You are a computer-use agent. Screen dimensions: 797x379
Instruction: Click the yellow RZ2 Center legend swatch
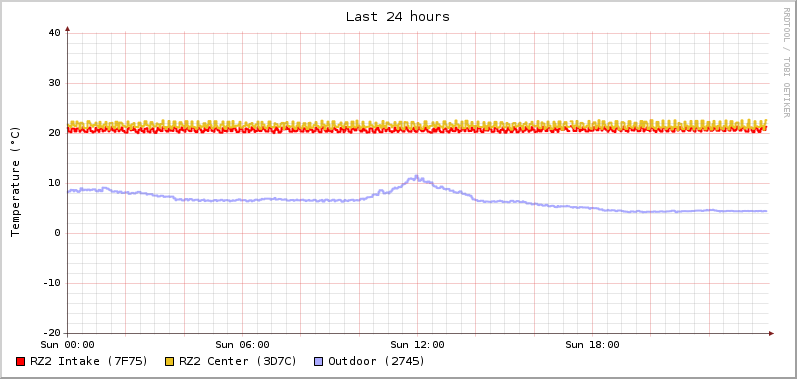[x=169, y=362]
